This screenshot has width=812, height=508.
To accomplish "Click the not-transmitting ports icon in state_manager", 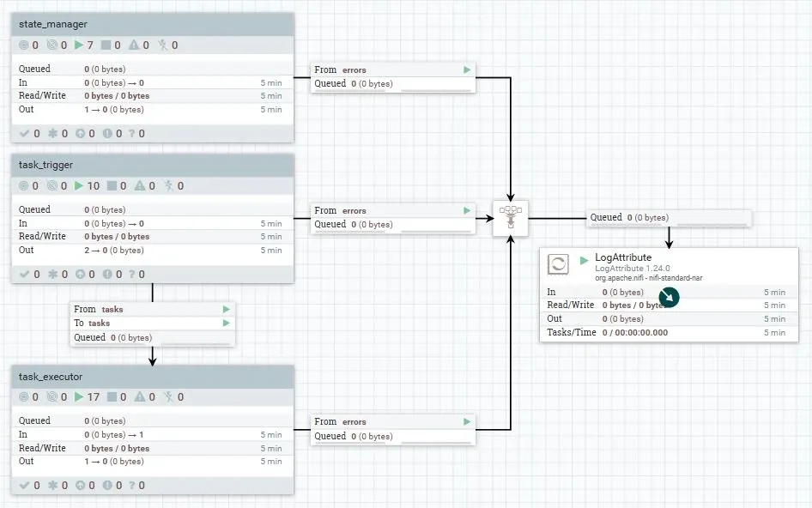I will (52, 45).
